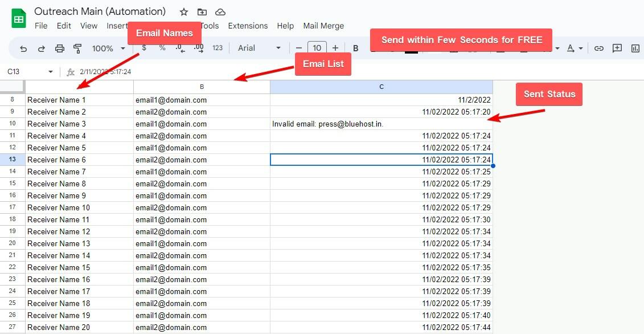
Task: Click the select-all corner box
Action: [13, 87]
